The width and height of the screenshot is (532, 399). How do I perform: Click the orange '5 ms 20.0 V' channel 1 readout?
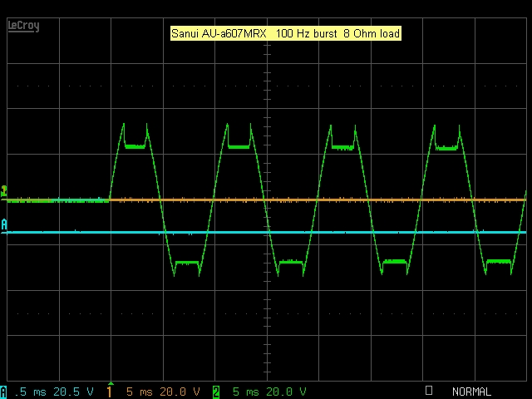tap(163, 392)
